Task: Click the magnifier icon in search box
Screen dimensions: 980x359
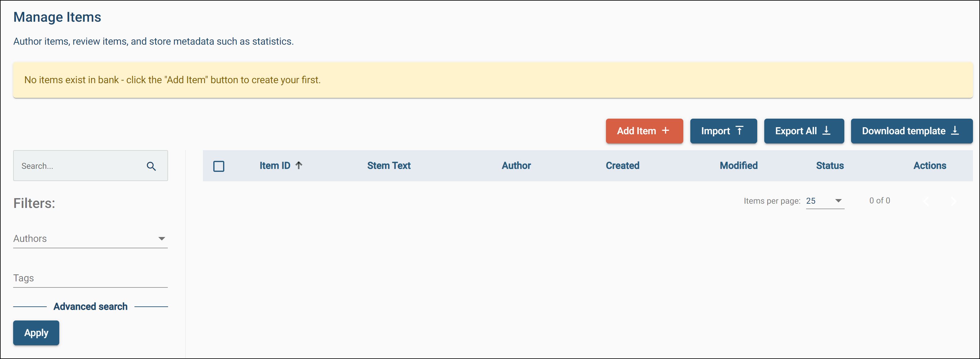Action: (x=151, y=166)
